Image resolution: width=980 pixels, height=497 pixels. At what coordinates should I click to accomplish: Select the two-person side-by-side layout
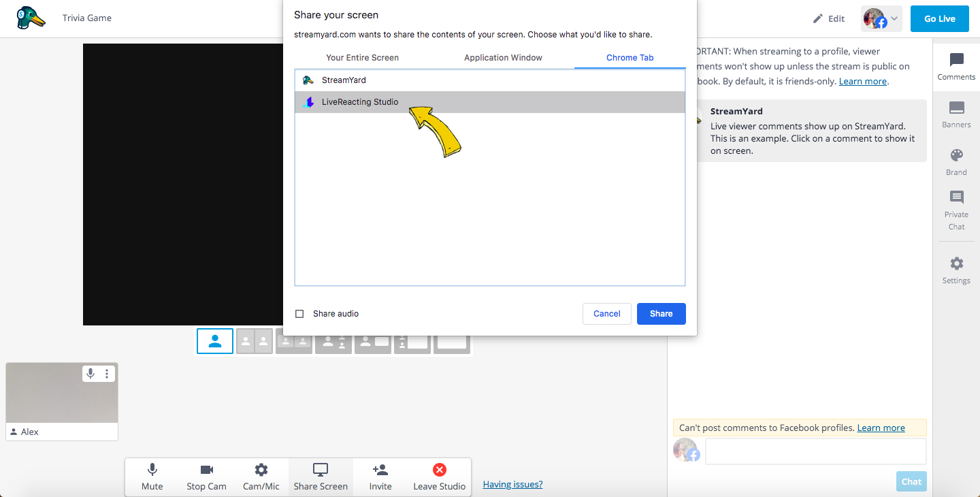255,341
